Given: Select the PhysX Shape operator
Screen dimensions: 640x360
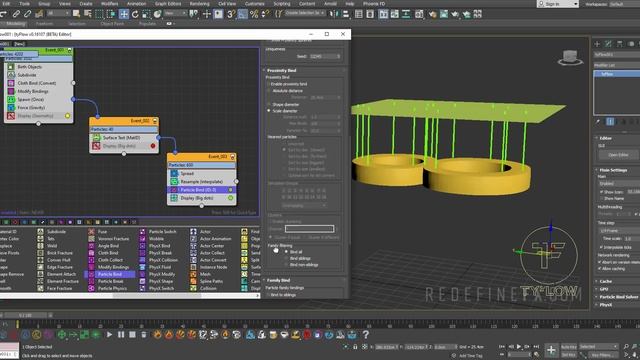Looking at the screenshot, I should click(x=157, y=281).
